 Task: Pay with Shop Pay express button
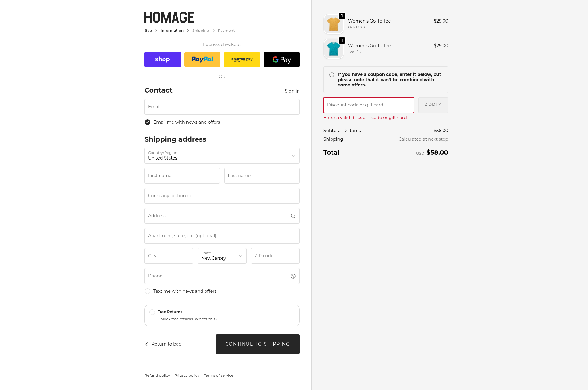click(162, 60)
